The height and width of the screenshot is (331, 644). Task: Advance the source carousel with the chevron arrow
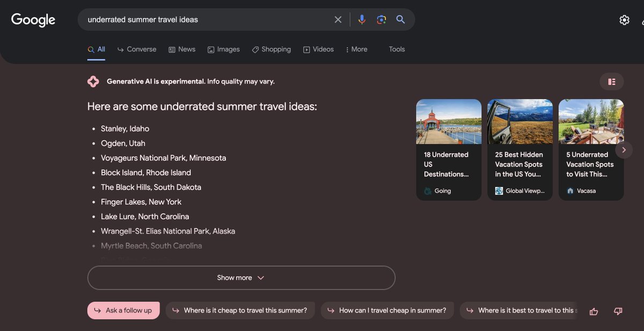[624, 150]
